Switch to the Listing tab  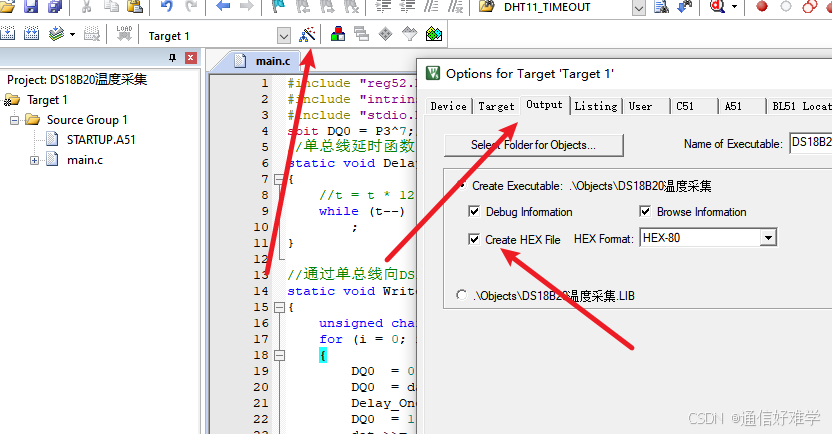tap(596, 106)
